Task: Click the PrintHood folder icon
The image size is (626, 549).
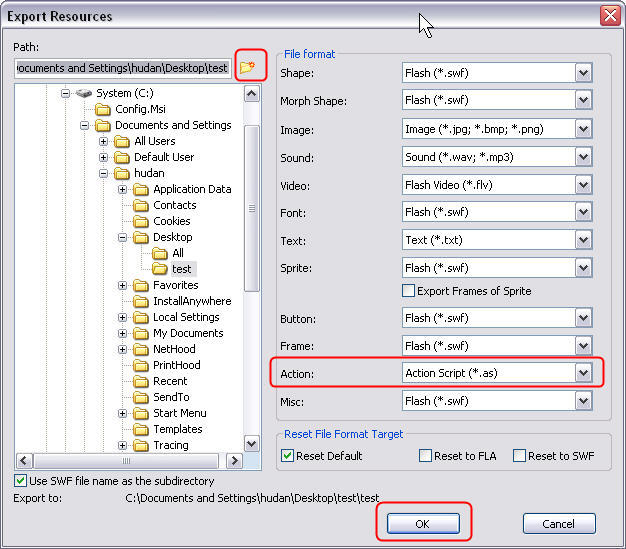Action: coord(141,365)
